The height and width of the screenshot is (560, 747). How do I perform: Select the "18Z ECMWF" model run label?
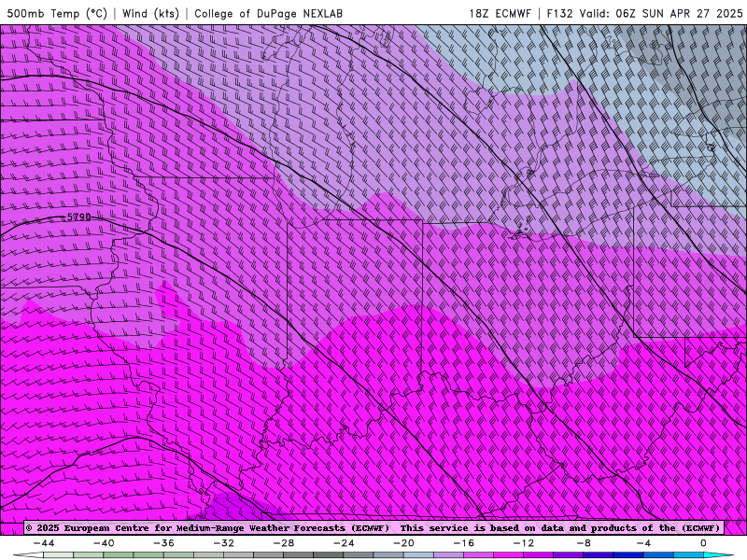coord(500,13)
